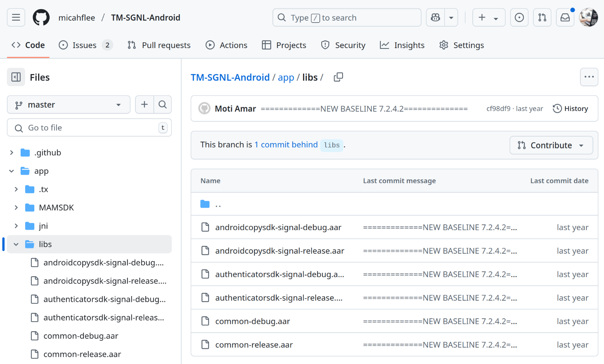The width and height of the screenshot is (604, 364).
Task: Open more options three-dot menu
Action: point(589,77)
